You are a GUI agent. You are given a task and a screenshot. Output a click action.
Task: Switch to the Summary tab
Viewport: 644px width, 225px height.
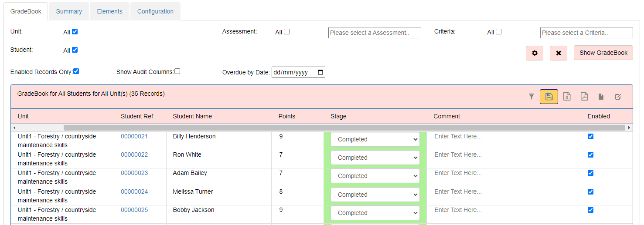pyautogui.click(x=69, y=11)
